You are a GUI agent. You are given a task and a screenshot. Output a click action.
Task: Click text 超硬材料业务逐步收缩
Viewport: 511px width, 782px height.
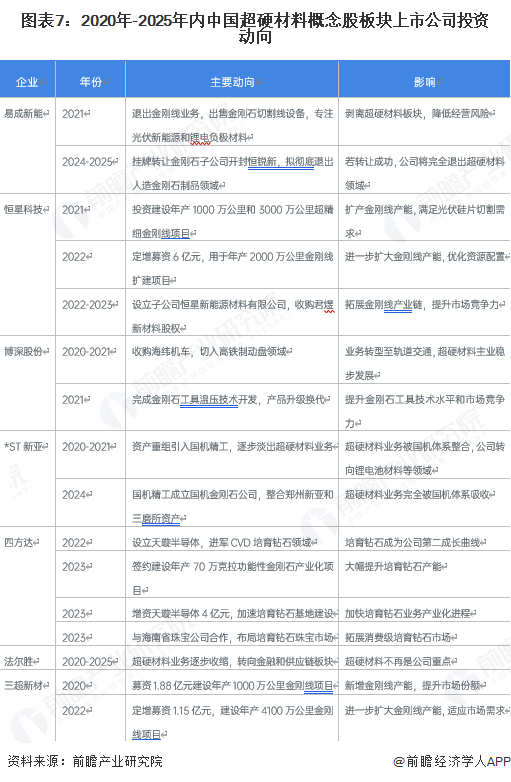click(180, 662)
